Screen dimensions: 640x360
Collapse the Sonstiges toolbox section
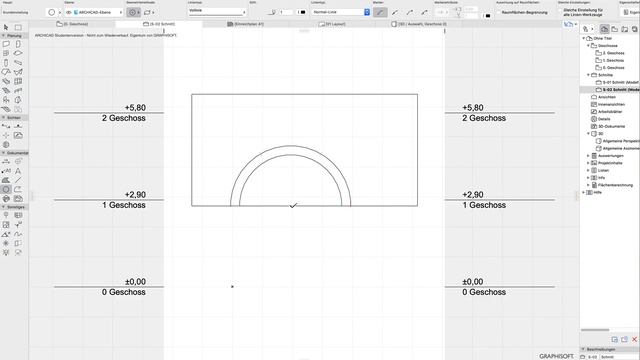click(3, 207)
